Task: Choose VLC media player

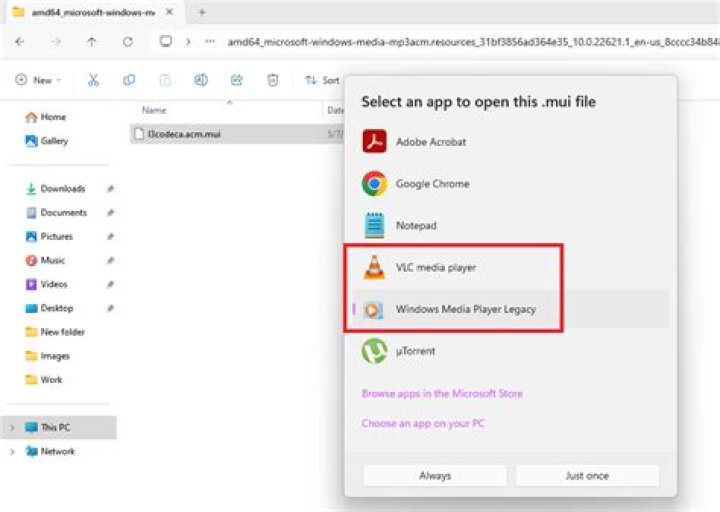Action: click(510, 267)
